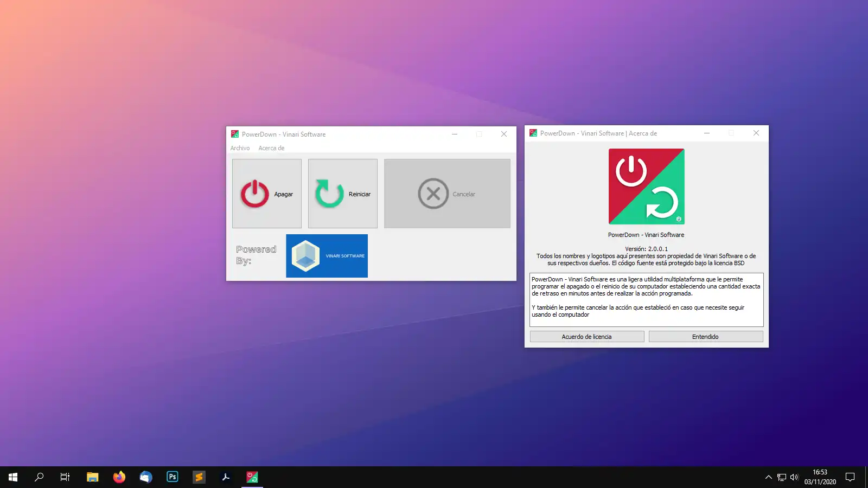The width and height of the screenshot is (868, 488).
Task: Open Sublime Text from the taskbar
Action: pyautogui.click(x=199, y=477)
